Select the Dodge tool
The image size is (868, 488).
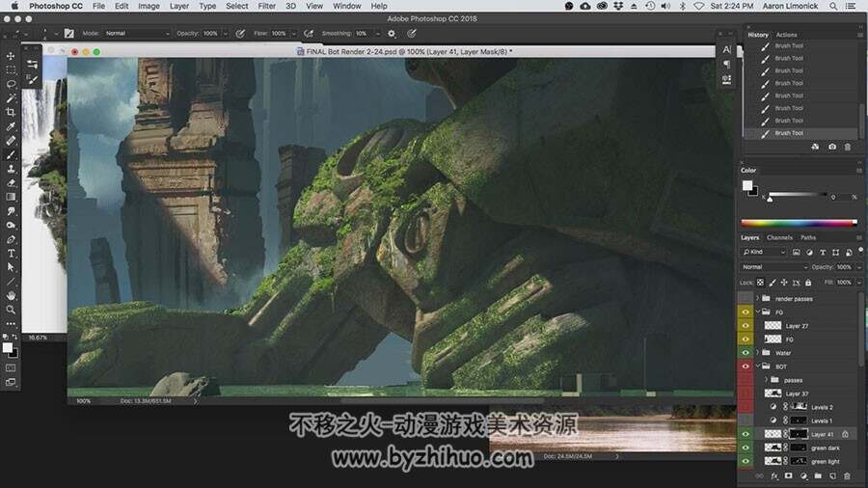[x=11, y=225]
